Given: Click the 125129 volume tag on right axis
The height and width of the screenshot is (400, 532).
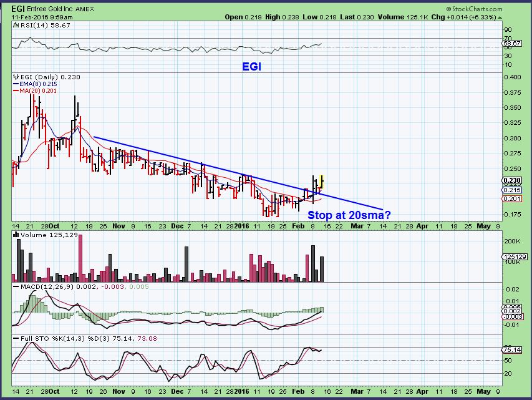Looking at the screenshot, I should coord(515,257).
